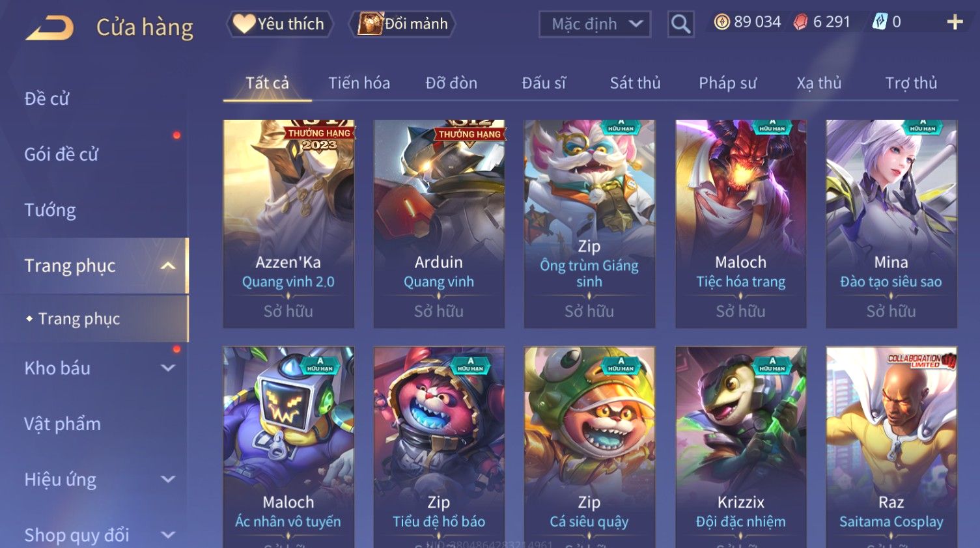The image size is (980, 548).
Task: Go back with the golden arrow icon
Action: (x=49, y=28)
